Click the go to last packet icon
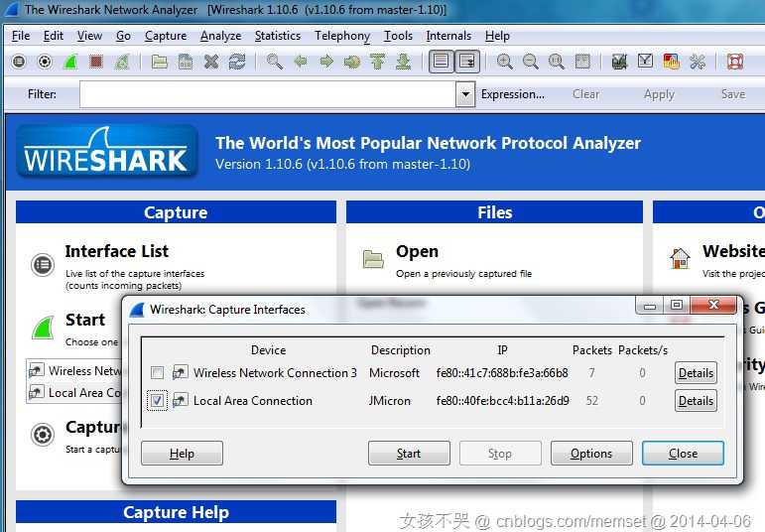This screenshot has height=532, width=765. 404,62
